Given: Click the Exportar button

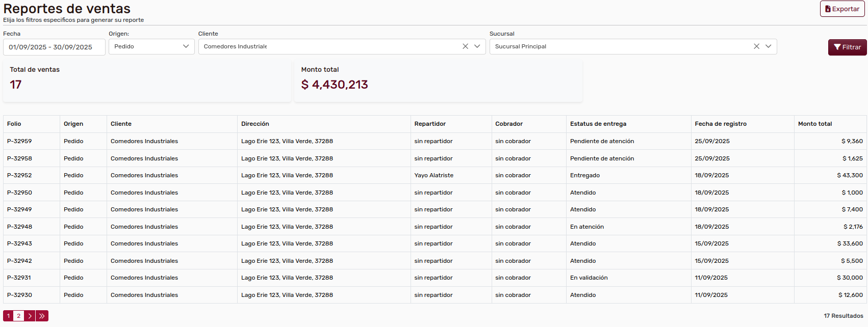Looking at the screenshot, I should 842,9.
